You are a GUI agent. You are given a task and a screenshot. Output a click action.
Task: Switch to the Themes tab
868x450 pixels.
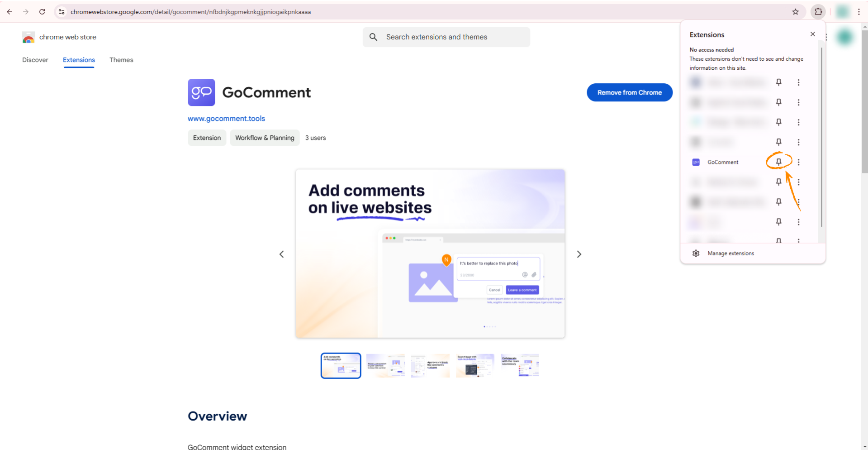[x=121, y=60]
